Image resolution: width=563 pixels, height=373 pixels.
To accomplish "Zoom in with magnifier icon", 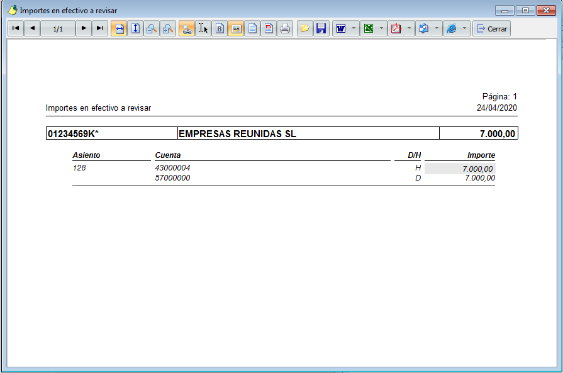I will click(152, 28).
